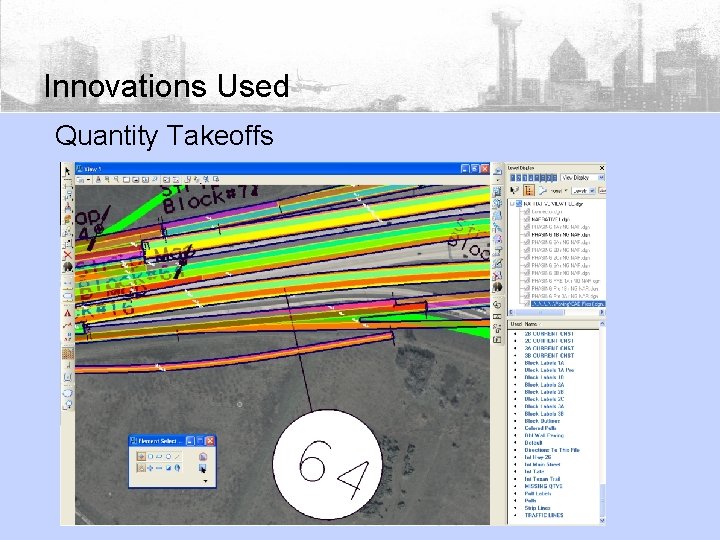The width and height of the screenshot is (720, 540).
Task: Click Change Tree Display icon in Level Display
Action: (x=514, y=190)
